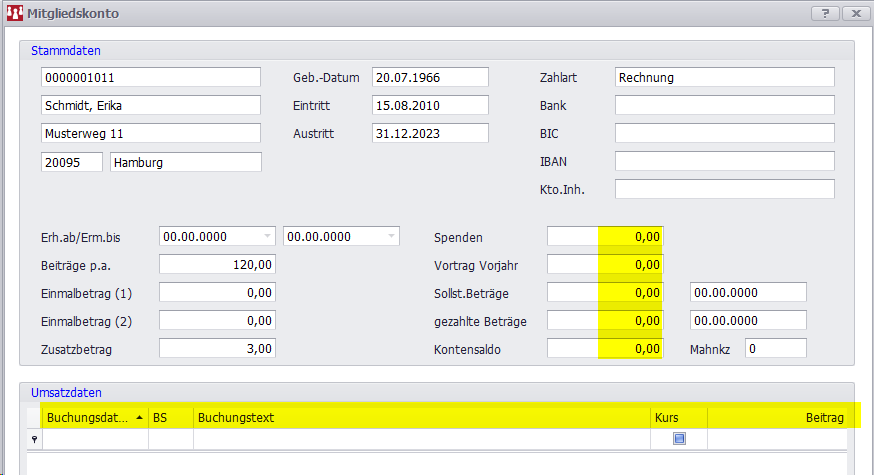The width and height of the screenshot is (874, 475).
Task: Click the sort arrow on Buchungsdatum column
Action: [138, 416]
